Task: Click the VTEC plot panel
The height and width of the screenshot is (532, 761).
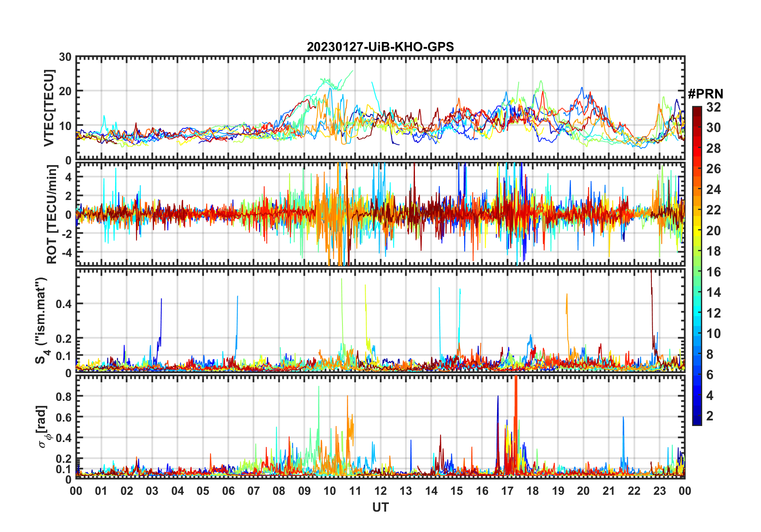Action: point(380,108)
